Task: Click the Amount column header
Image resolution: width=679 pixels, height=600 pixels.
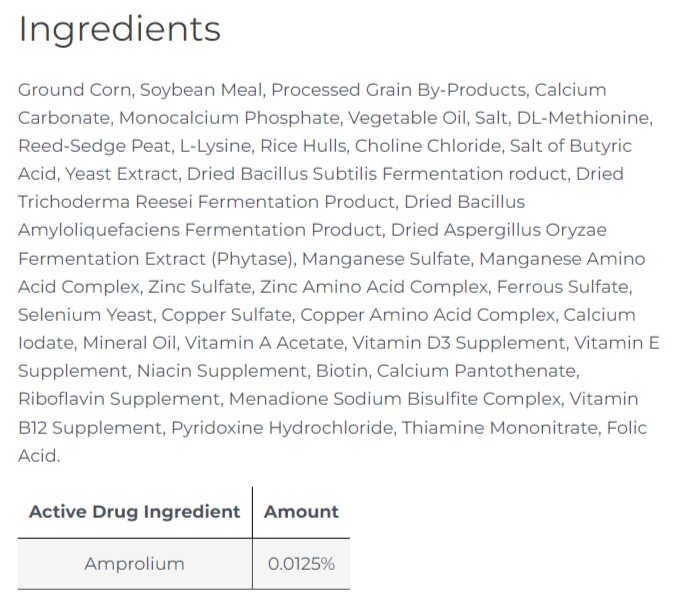Action: tap(301, 512)
